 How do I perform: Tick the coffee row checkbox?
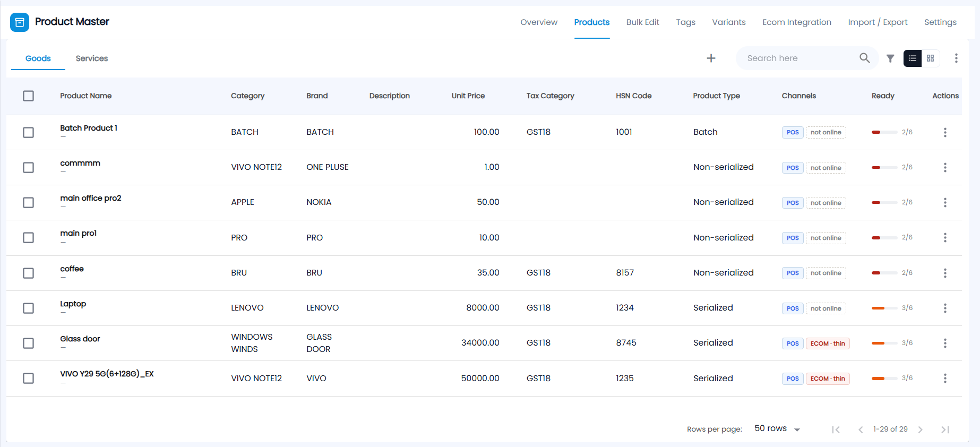pos(29,273)
